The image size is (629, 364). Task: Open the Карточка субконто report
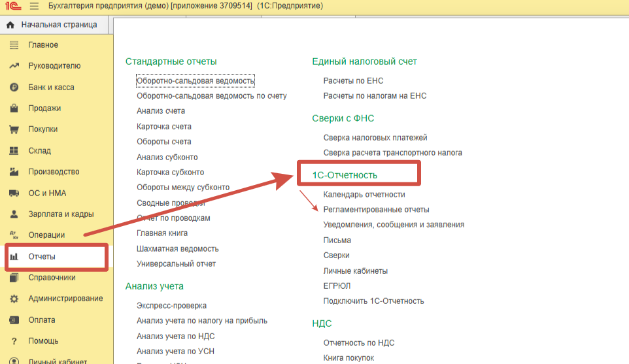point(171,173)
